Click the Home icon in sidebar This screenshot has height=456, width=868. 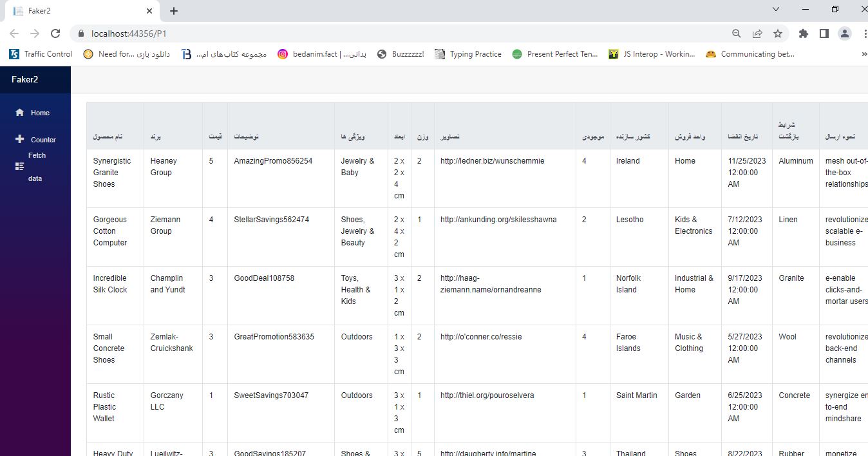19,113
